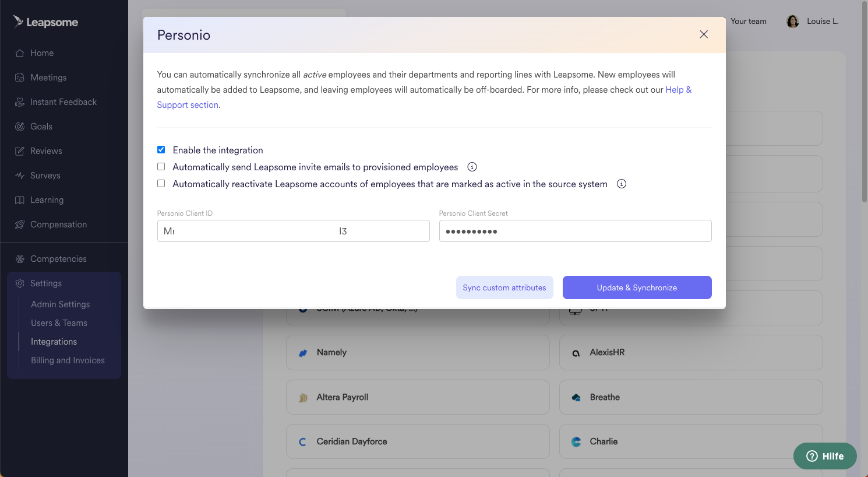Open the Charlie integration card

pos(691,441)
